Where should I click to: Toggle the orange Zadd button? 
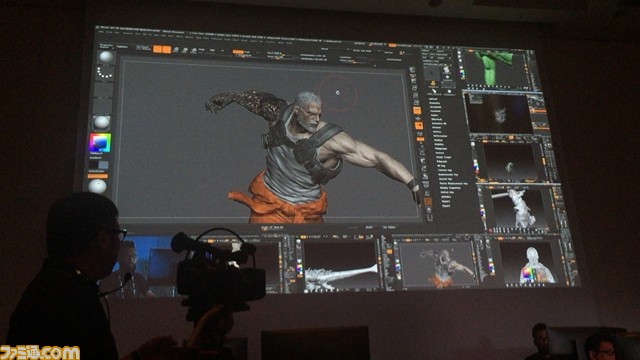coord(237,52)
